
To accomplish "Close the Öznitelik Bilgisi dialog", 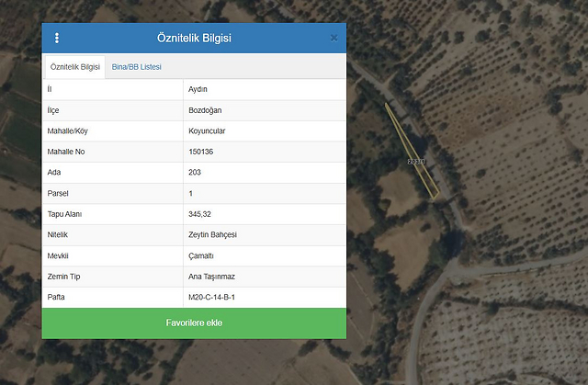I will click(x=334, y=38).
